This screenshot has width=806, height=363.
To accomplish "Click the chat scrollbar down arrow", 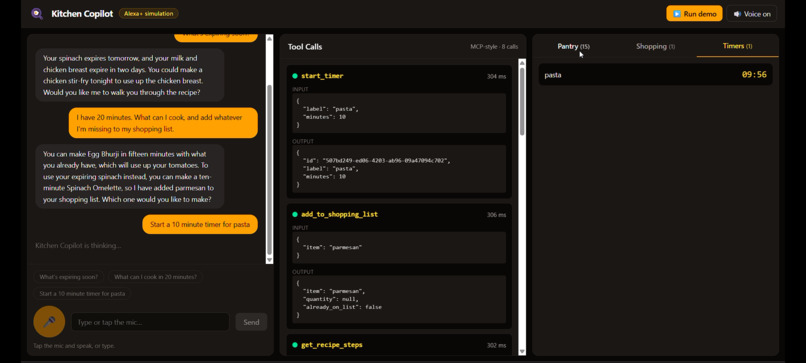I will (269, 260).
